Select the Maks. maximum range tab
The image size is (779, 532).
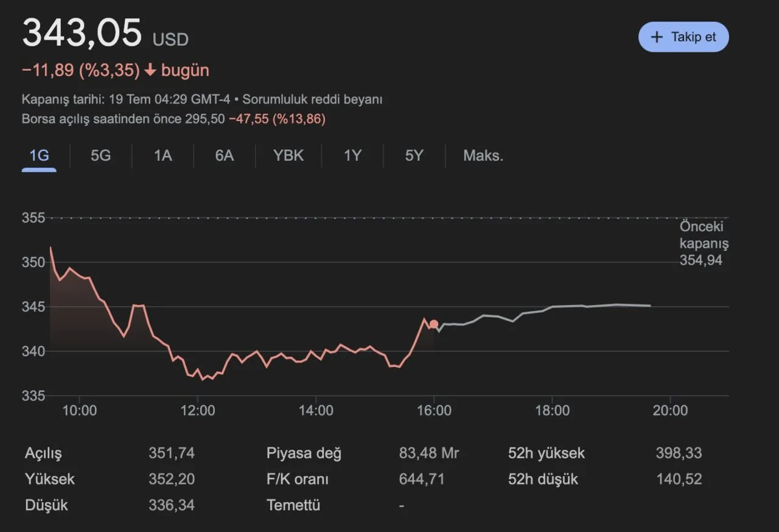pos(483,156)
